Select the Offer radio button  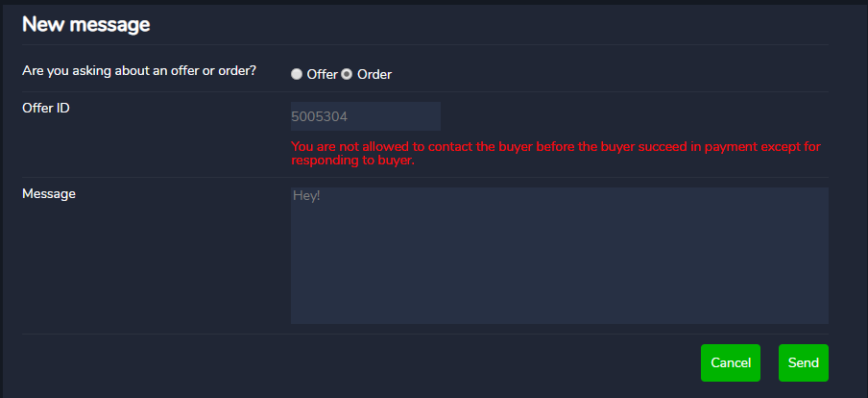[x=297, y=74]
